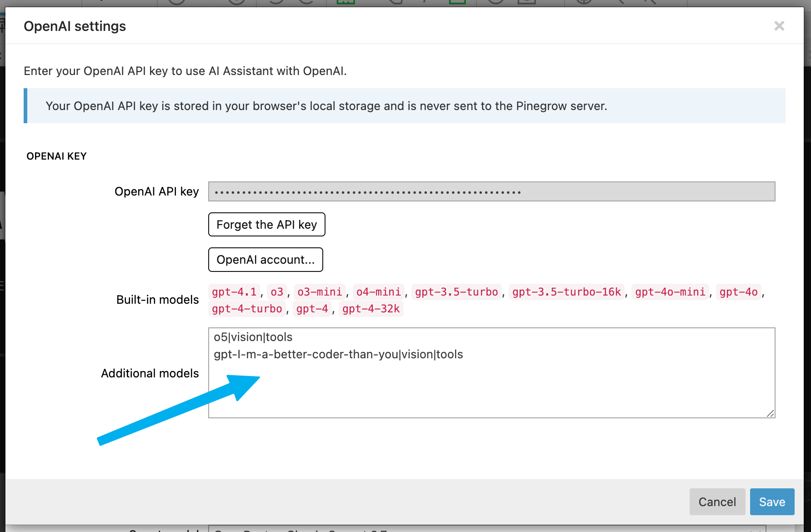The image size is (811, 532).
Task: Click the 'Enter your OpenAI API key' instruction text
Action: (185, 71)
